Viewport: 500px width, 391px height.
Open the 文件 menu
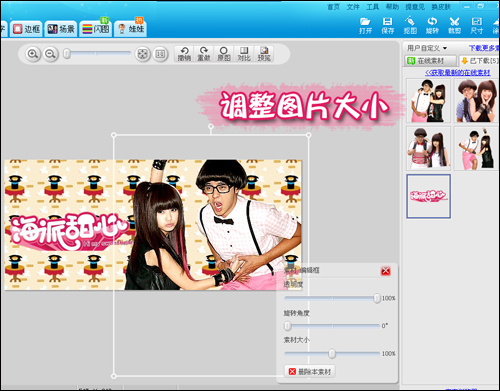click(x=353, y=7)
